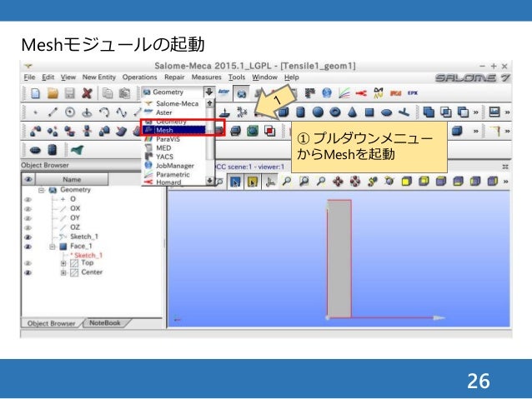532x399 pixels.
Task: Activate the Aster module toolbar icon
Action: (224, 92)
